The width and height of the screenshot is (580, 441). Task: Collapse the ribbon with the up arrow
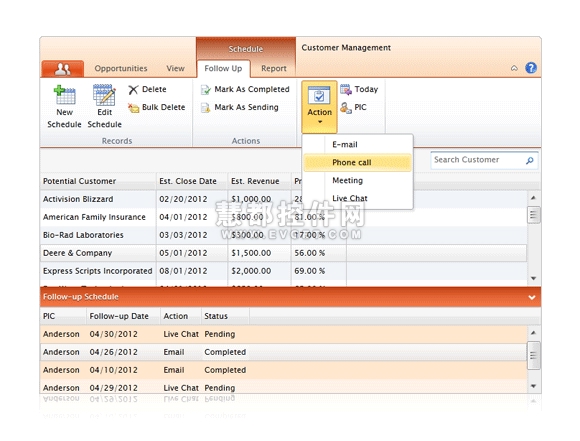[514, 68]
